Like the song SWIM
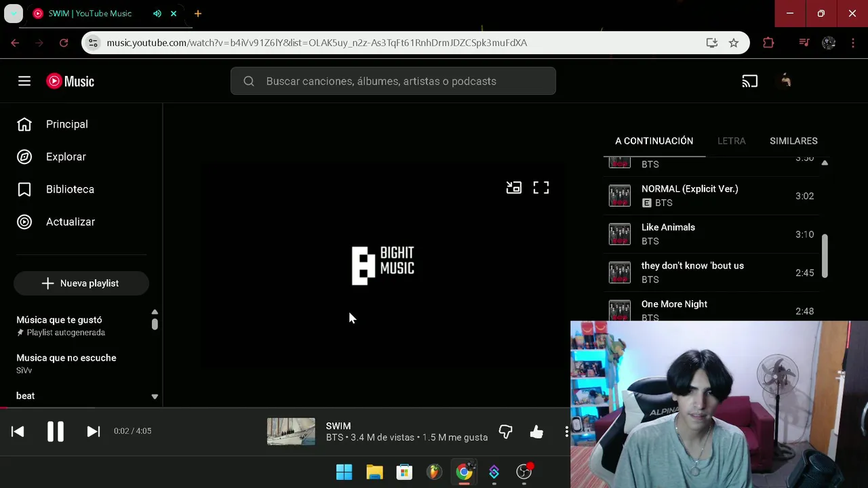This screenshot has height=488, width=868. [536, 432]
